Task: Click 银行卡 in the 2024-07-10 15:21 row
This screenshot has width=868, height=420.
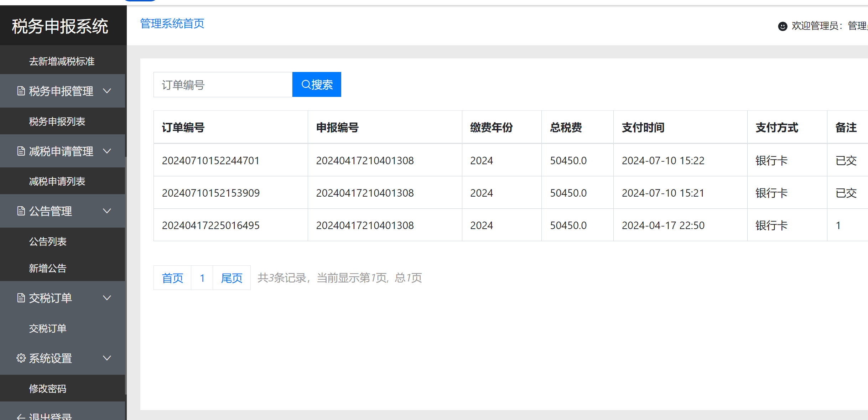Action: pyautogui.click(x=771, y=193)
